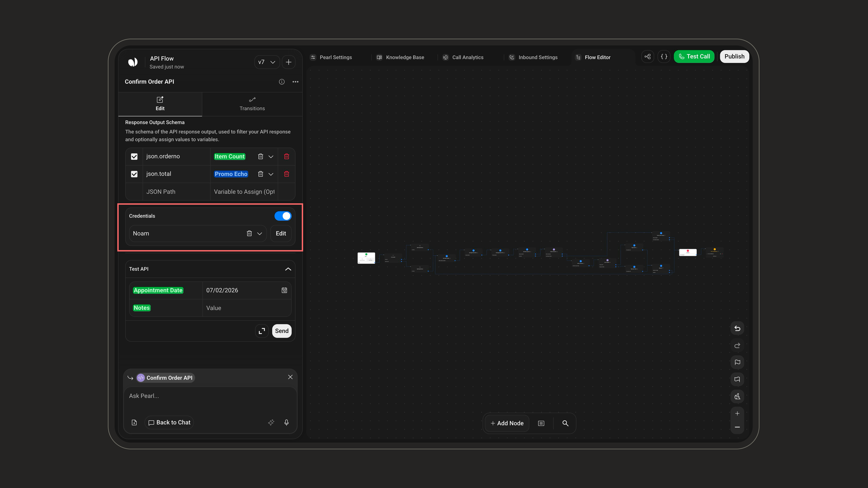The height and width of the screenshot is (488, 868).
Task: Open the v7 version dropdown
Action: point(267,62)
